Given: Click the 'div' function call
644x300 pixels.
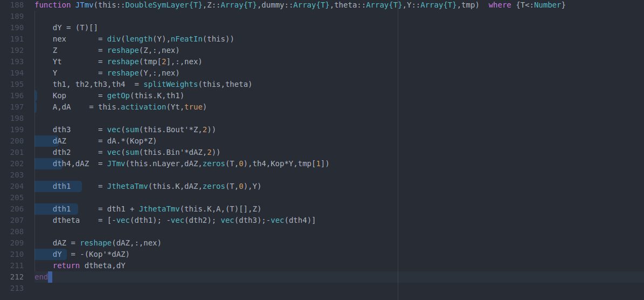Looking at the screenshot, I should point(114,39).
